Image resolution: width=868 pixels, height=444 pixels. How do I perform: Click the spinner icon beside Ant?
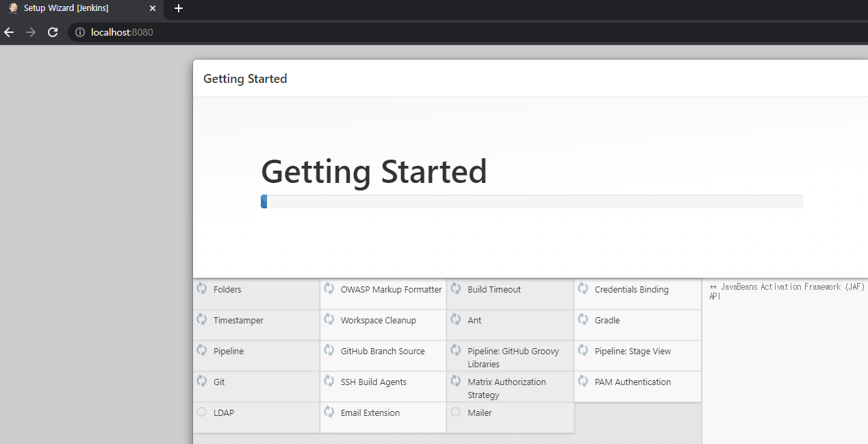click(456, 319)
